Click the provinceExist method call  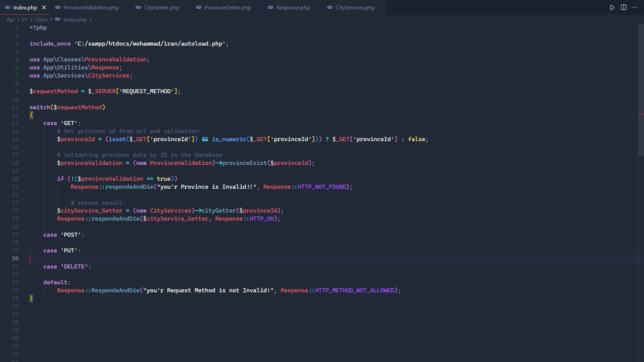[x=245, y=163]
